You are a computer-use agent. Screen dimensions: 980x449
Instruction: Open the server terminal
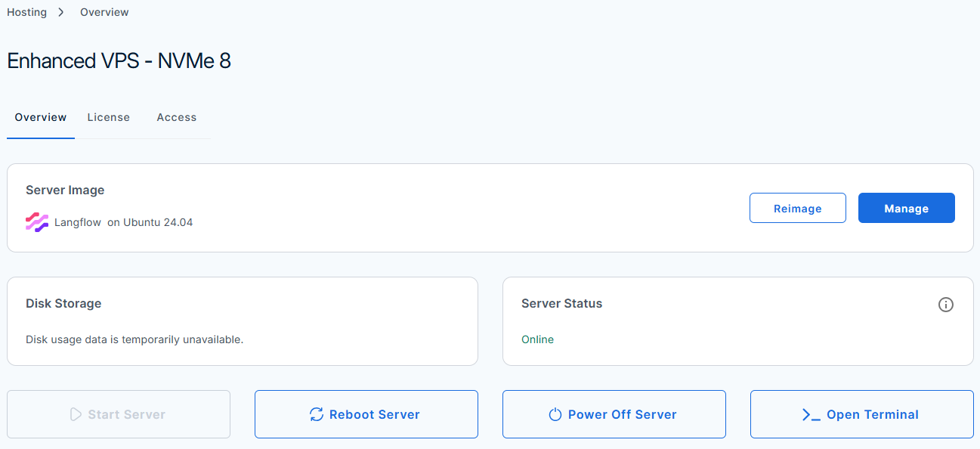click(862, 414)
